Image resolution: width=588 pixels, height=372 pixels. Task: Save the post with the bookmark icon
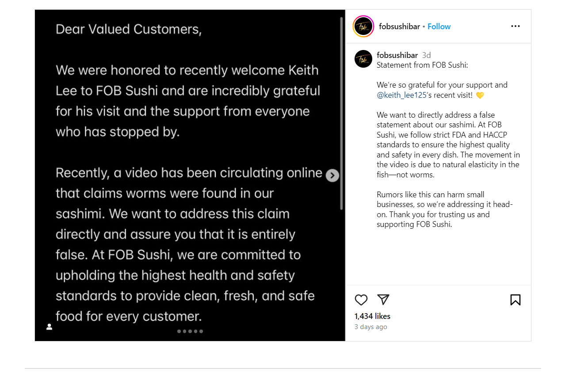click(515, 300)
